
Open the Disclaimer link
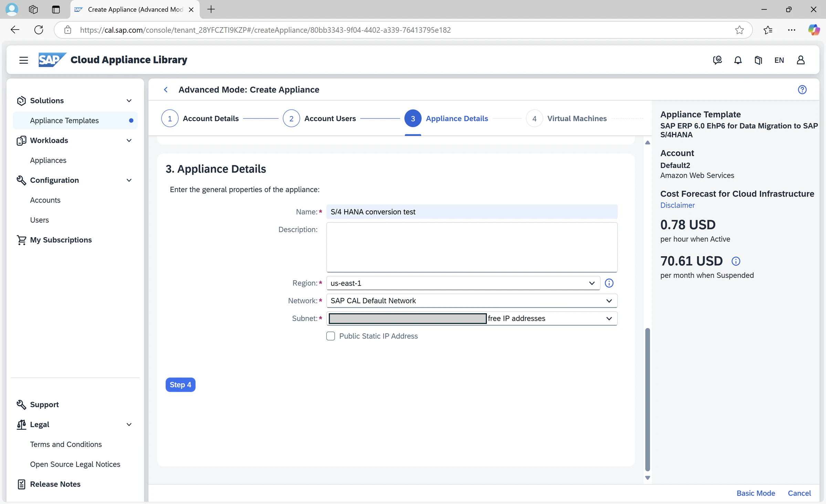[677, 205]
